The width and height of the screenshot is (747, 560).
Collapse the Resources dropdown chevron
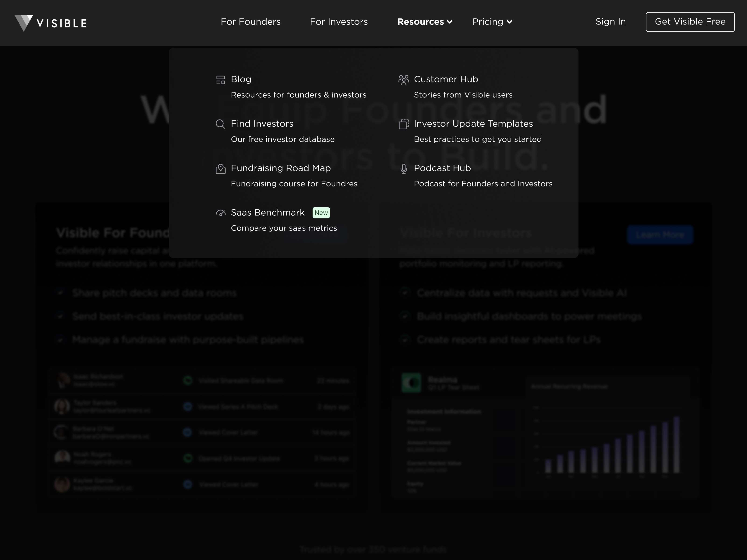(x=449, y=22)
